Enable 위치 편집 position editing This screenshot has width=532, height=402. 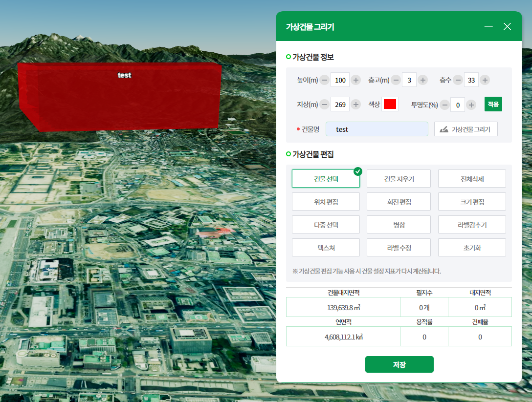(x=326, y=202)
